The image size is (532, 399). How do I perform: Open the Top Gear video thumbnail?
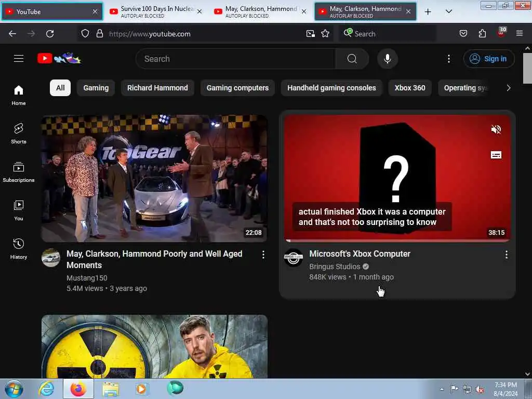pyautogui.click(x=154, y=179)
